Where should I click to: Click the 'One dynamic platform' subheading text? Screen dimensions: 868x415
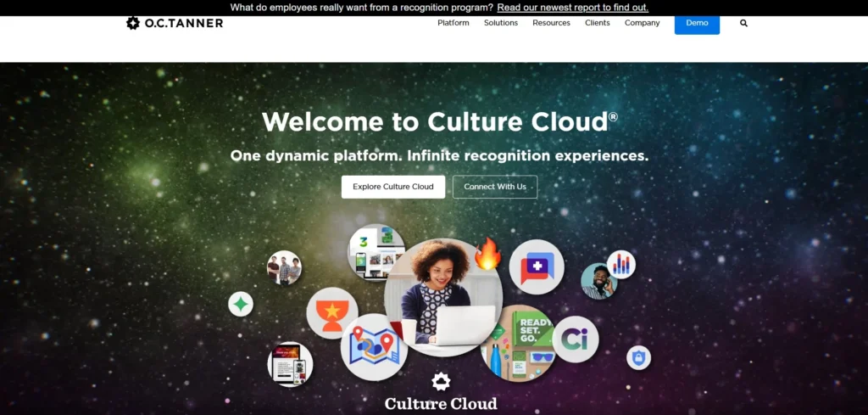click(x=440, y=155)
